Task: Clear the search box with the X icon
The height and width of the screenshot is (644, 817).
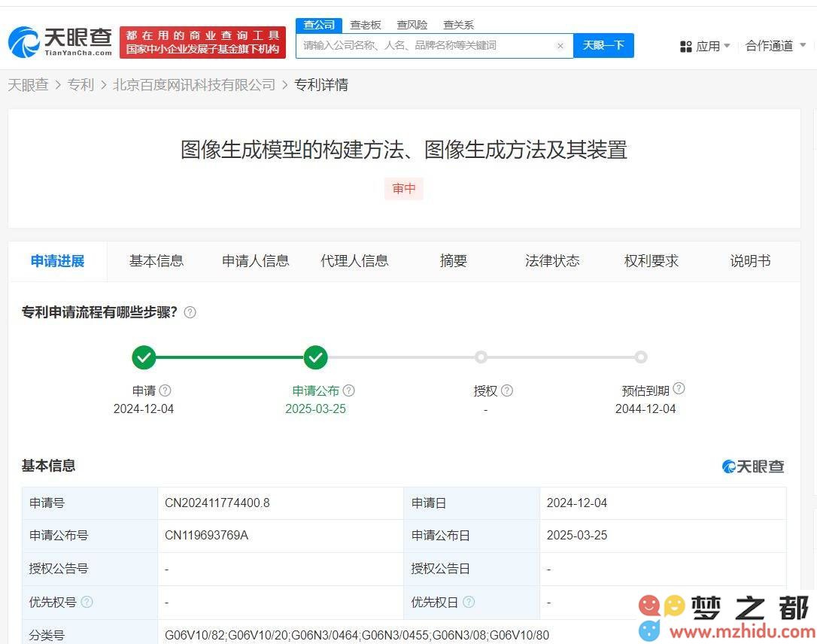Action: [x=560, y=46]
